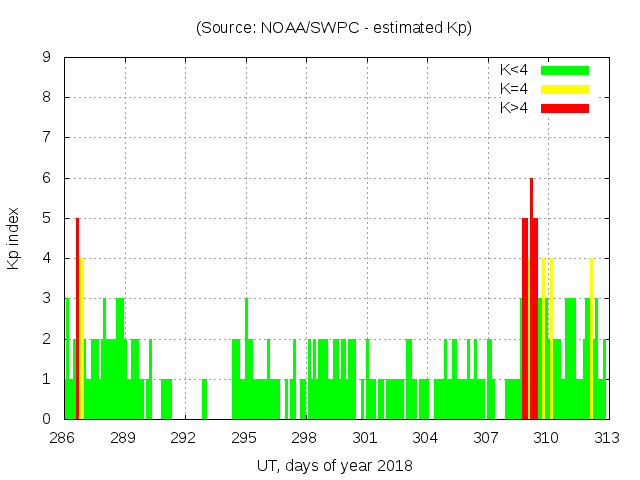This screenshot has width=640, height=480.
Task: Click the 9 tick label on y-axis
Action: (47, 58)
